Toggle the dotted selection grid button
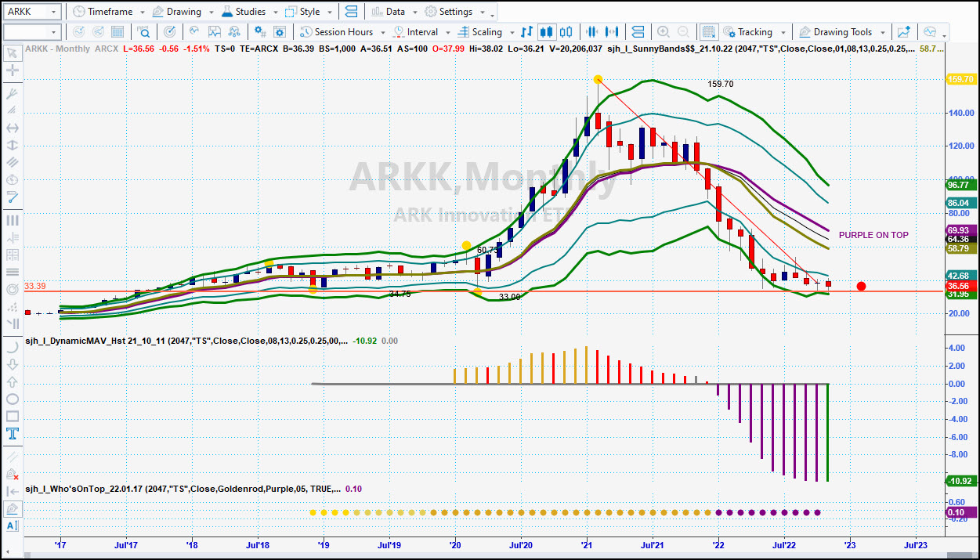The width and height of the screenshot is (980, 560). (708, 32)
